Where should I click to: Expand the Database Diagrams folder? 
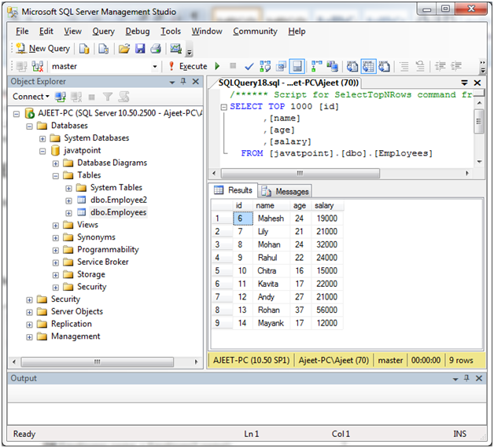pyautogui.click(x=55, y=163)
